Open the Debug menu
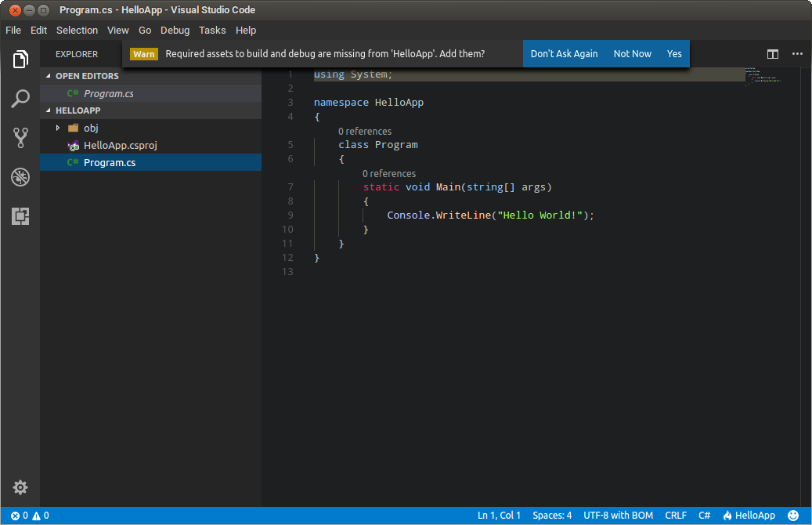The height and width of the screenshot is (525, 812). pyautogui.click(x=175, y=30)
